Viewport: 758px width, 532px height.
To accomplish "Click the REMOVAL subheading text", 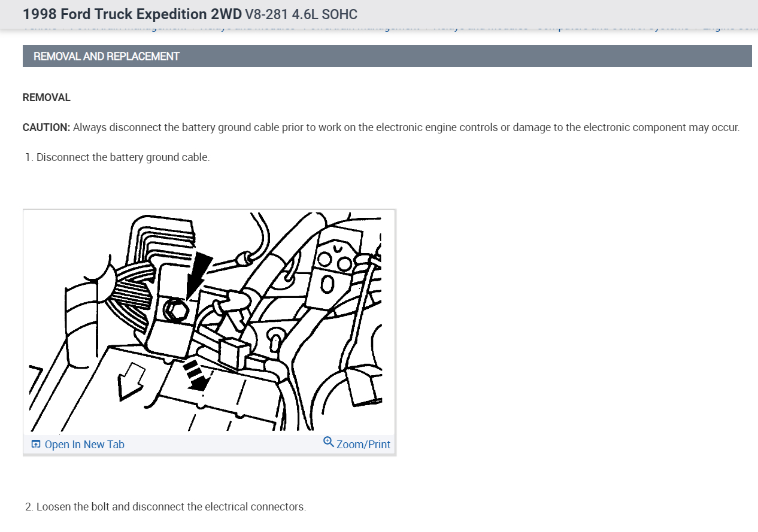I will 47,98.
